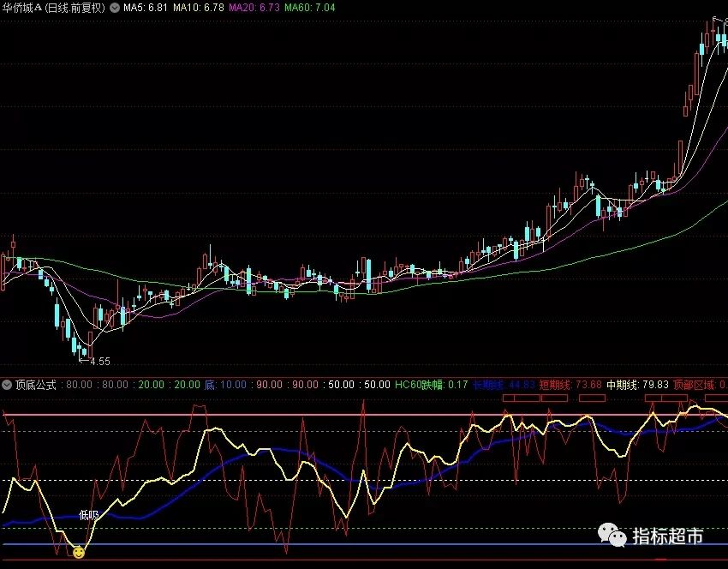Click the 顶部区域 readout
Image resolution: width=728 pixels, height=569 pixels.
tap(700, 385)
